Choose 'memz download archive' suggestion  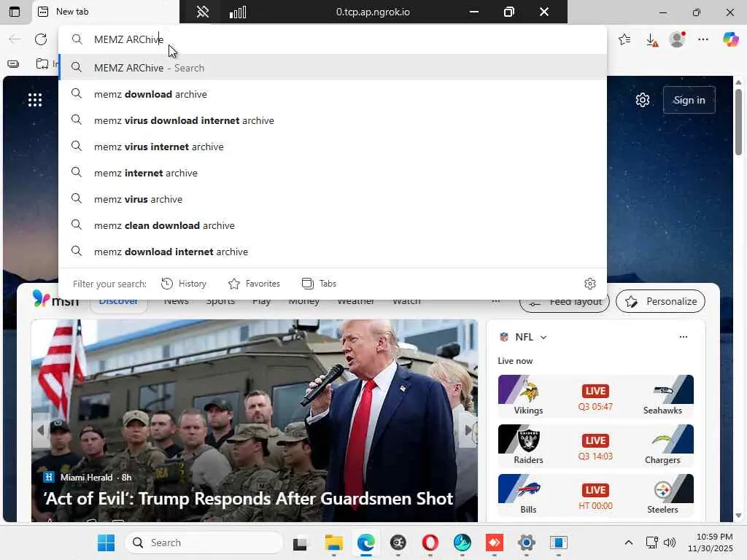333,94
